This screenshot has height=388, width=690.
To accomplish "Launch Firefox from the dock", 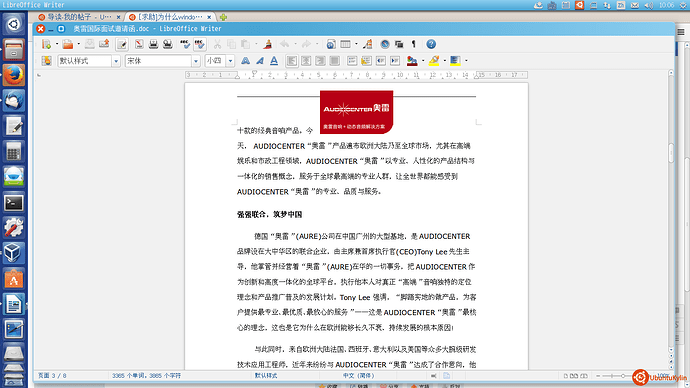I will (x=14, y=75).
